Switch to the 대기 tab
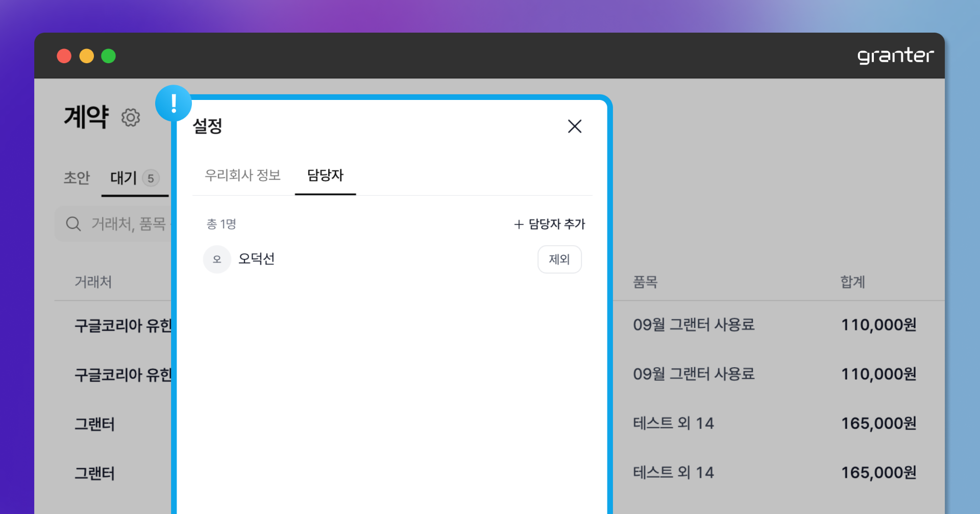The height and width of the screenshot is (514, 980). [x=135, y=178]
